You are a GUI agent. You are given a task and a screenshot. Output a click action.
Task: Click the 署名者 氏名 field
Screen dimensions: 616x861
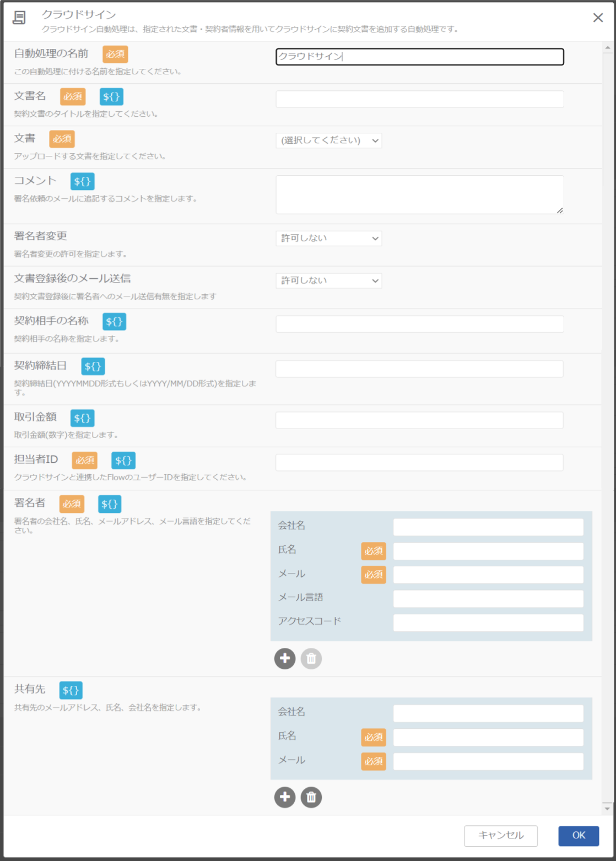[x=488, y=551]
